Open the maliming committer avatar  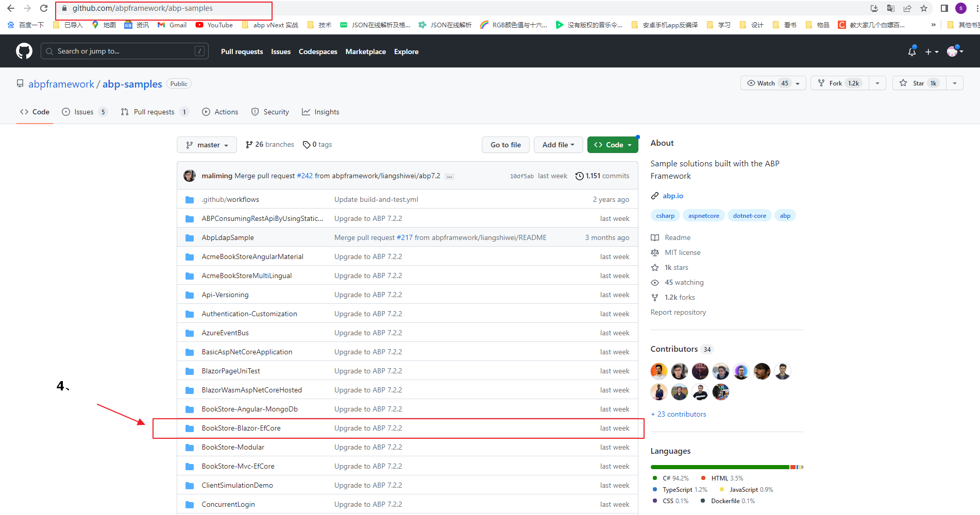[x=190, y=176]
